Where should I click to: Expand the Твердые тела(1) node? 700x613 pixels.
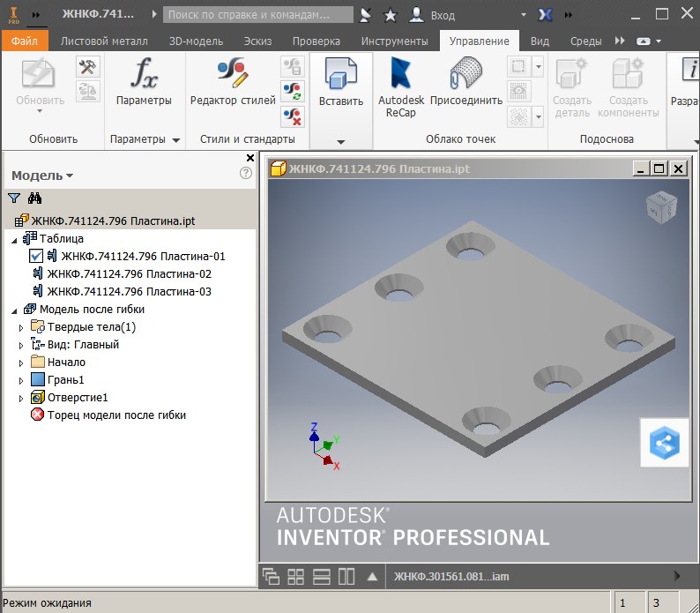22,327
